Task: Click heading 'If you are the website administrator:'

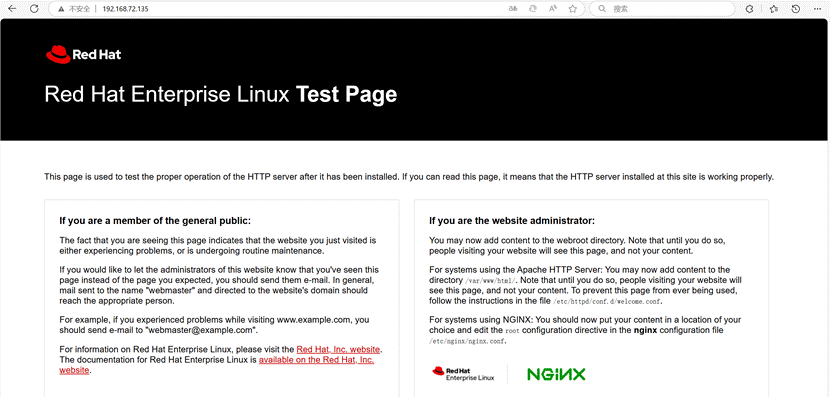Action: pyautogui.click(x=512, y=221)
